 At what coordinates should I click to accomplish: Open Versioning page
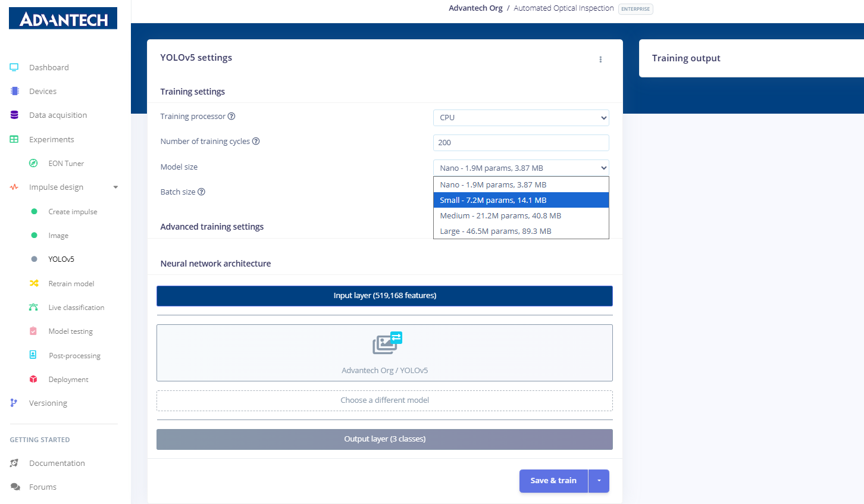[x=48, y=403]
